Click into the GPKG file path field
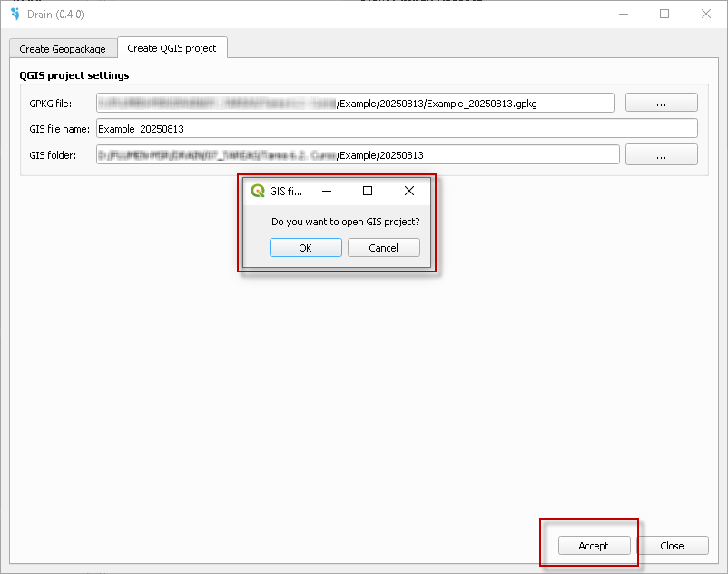 point(355,104)
